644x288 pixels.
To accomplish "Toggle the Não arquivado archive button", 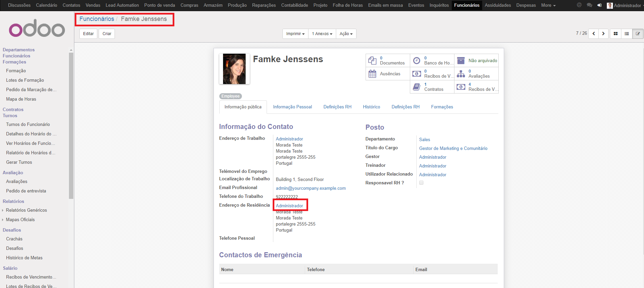I will [x=476, y=60].
